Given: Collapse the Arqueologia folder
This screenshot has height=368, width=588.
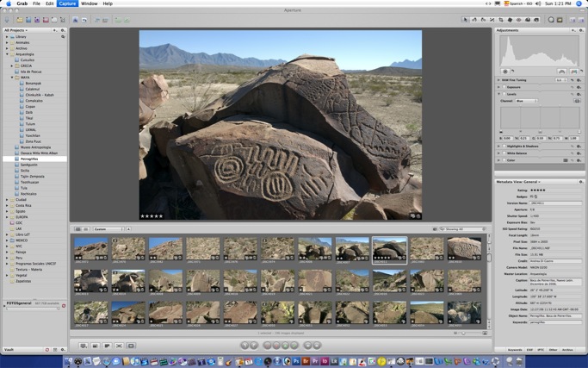Looking at the screenshot, I should [7, 54].
